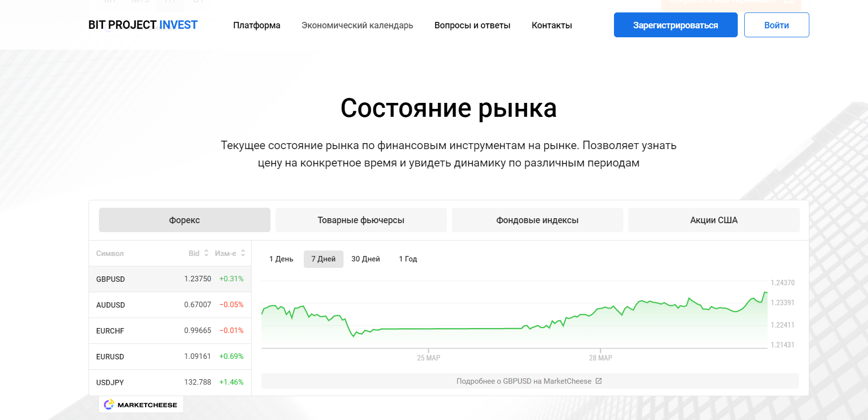The height and width of the screenshot is (420, 868).
Task: Open the Контакты page
Action: 552,25
